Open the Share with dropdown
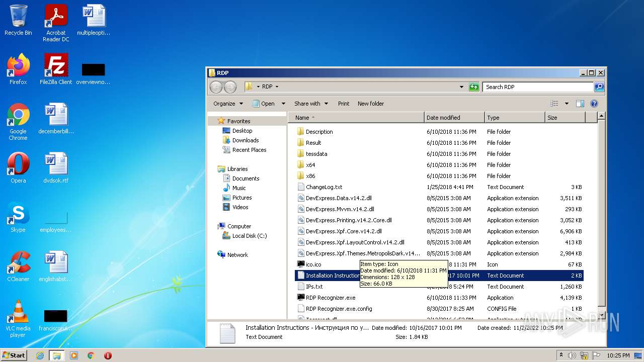This screenshot has width=644, height=362. pyautogui.click(x=311, y=104)
